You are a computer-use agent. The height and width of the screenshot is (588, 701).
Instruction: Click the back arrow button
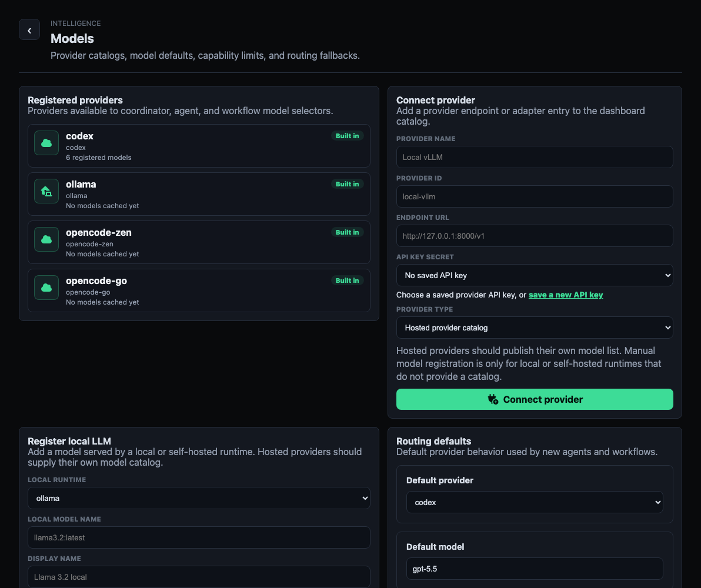29,29
